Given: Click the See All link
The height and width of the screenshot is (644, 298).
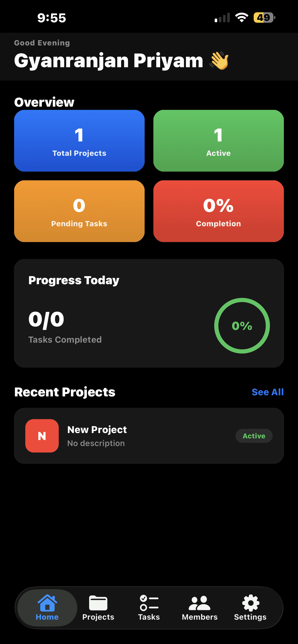Looking at the screenshot, I should tap(267, 392).
